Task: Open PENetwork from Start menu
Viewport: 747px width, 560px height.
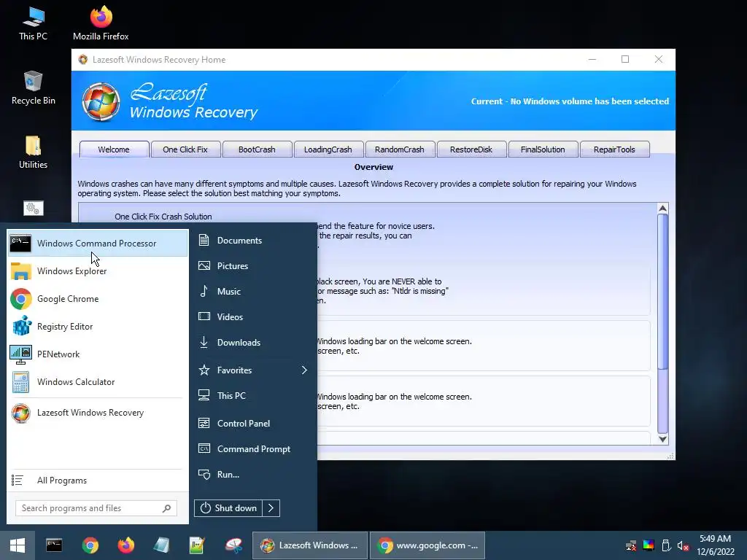Action: pyautogui.click(x=98, y=354)
